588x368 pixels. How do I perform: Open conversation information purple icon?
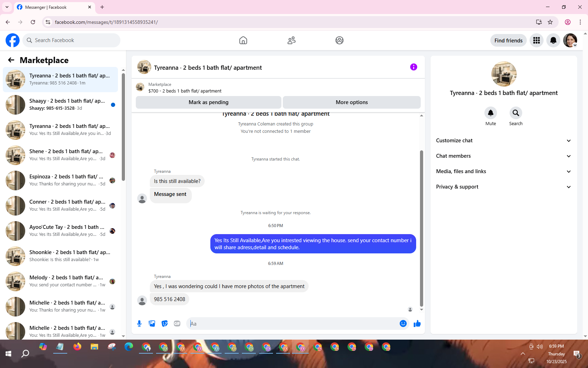[414, 67]
